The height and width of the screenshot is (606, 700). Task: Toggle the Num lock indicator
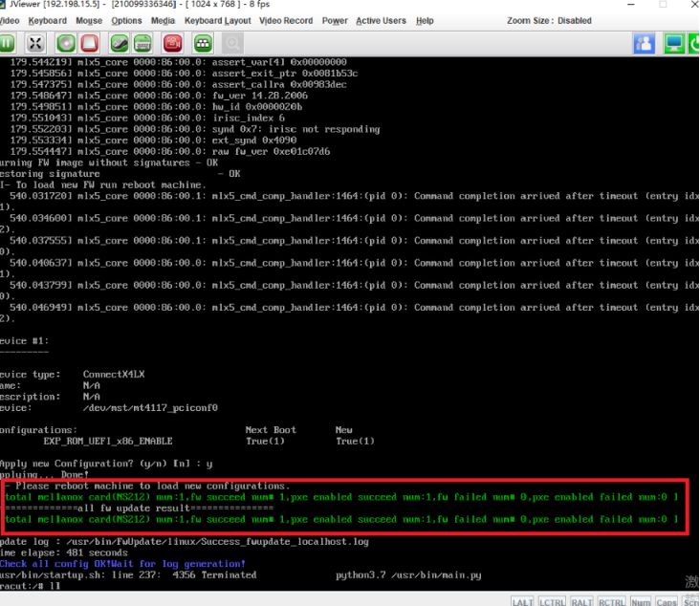[641, 601]
